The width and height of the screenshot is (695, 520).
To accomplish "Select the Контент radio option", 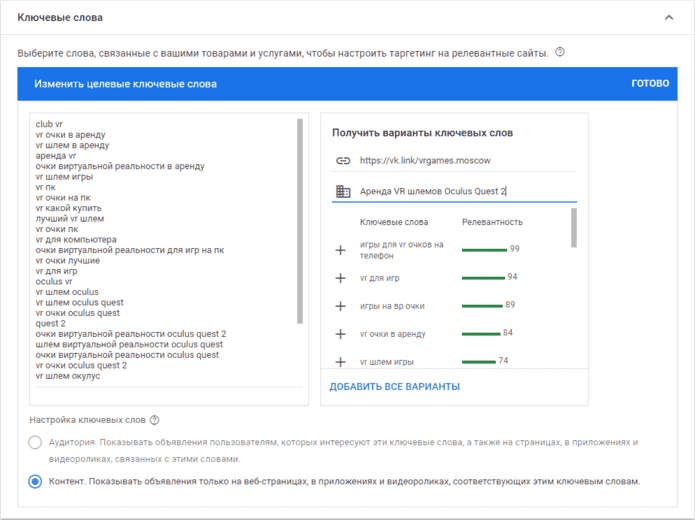I will [x=35, y=481].
